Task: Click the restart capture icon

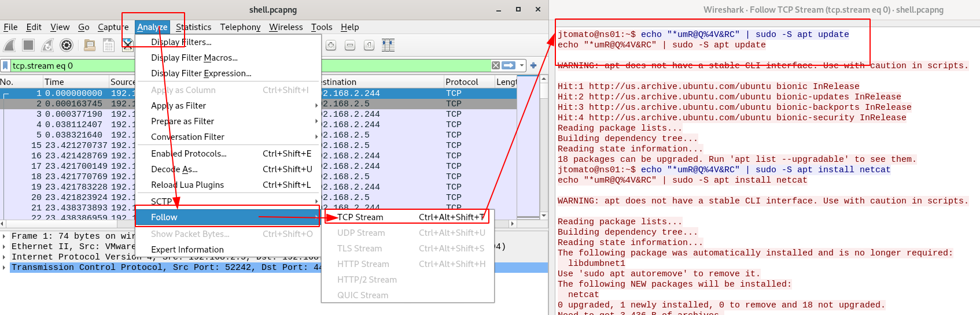Action: [47, 45]
